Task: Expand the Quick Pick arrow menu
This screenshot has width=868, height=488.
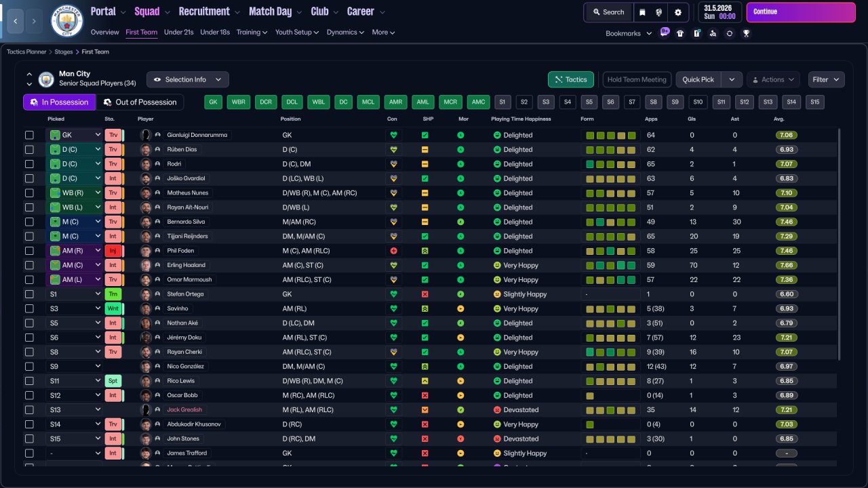Action: 732,79
